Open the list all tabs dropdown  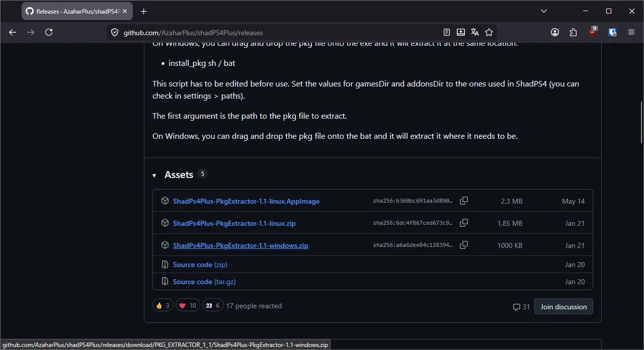[544, 11]
